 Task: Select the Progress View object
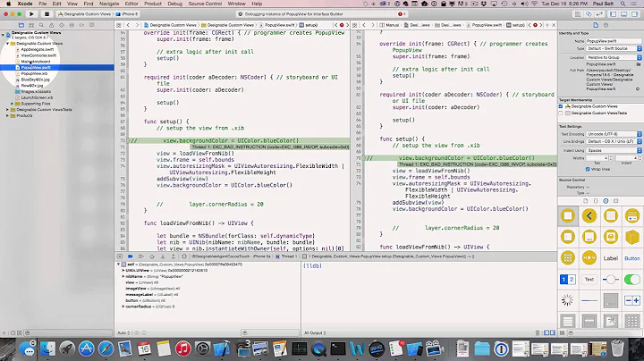click(x=589, y=300)
